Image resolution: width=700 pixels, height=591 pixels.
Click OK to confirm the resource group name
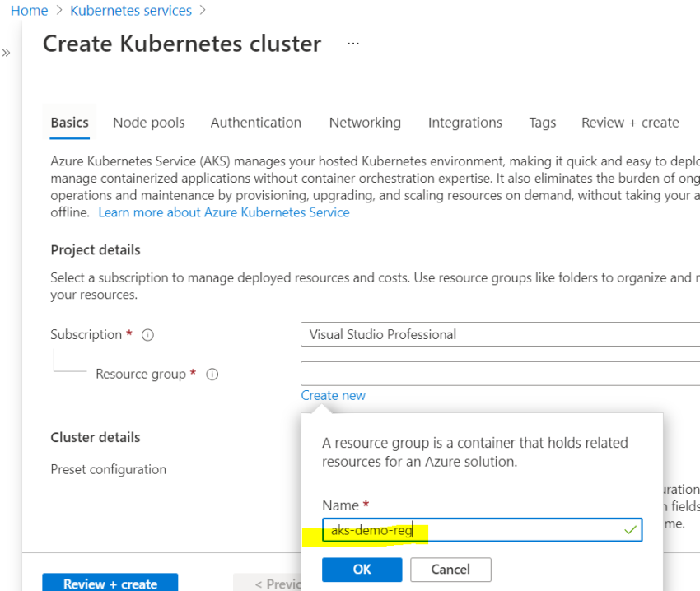pyautogui.click(x=362, y=569)
